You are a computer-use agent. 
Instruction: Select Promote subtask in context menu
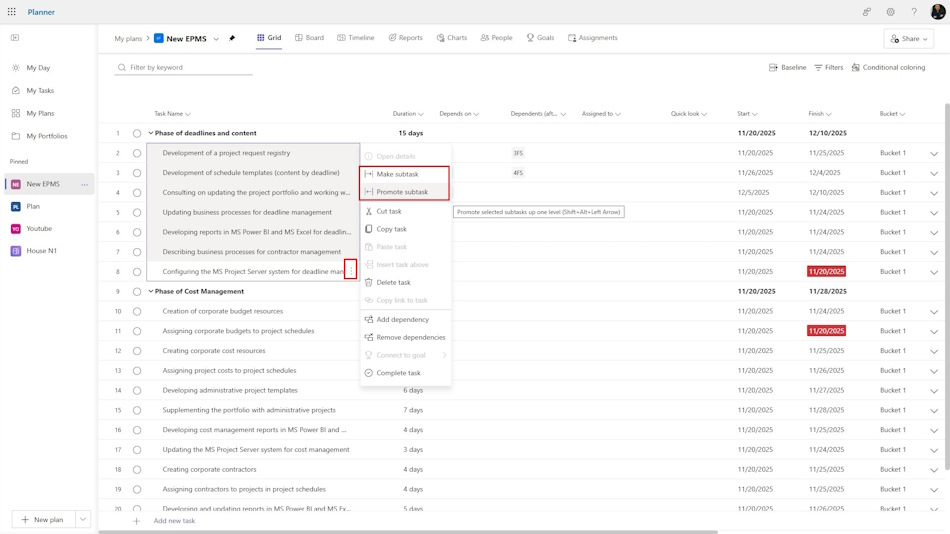[404, 192]
